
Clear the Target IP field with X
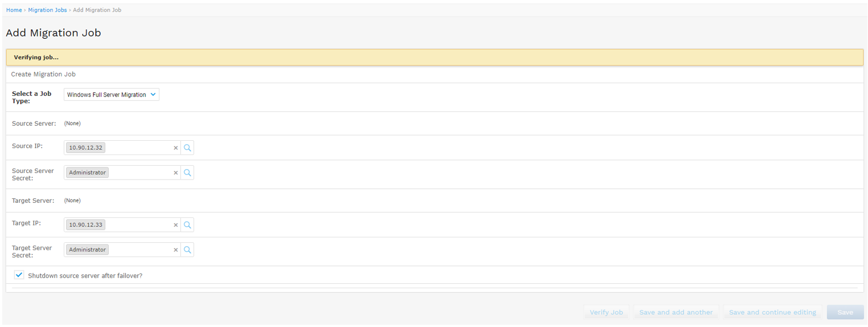pyautogui.click(x=176, y=226)
